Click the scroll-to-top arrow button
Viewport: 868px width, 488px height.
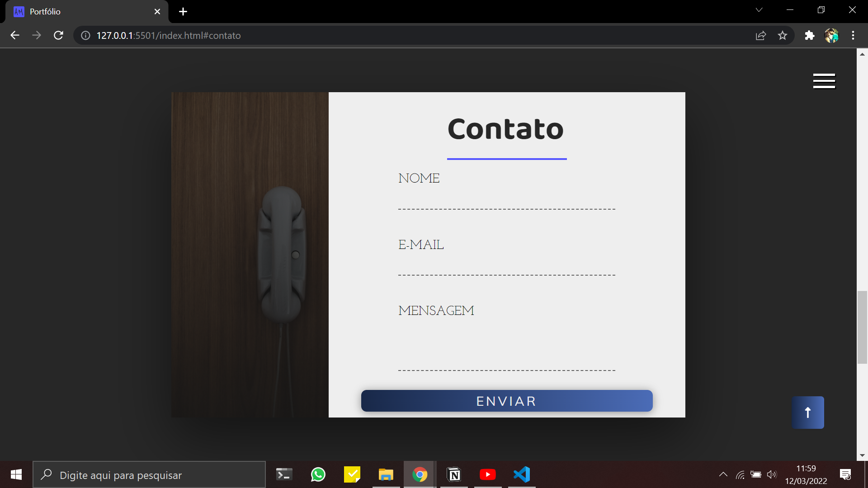coord(807,412)
